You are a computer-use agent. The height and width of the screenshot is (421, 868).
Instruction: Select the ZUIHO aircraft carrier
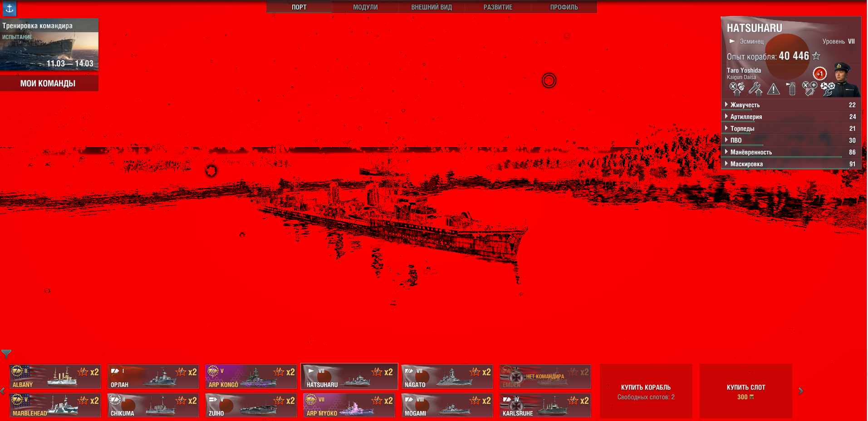(x=251, y=405)
